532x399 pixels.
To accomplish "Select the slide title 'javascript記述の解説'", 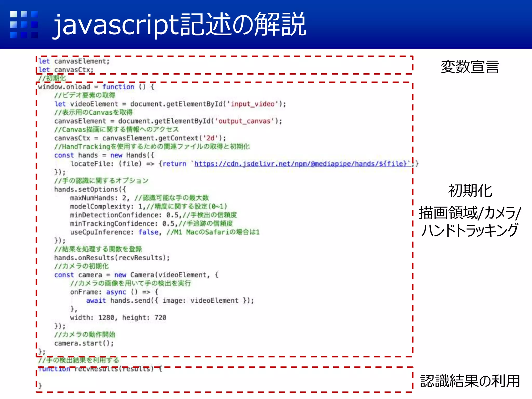I will [x=180, y=25].
